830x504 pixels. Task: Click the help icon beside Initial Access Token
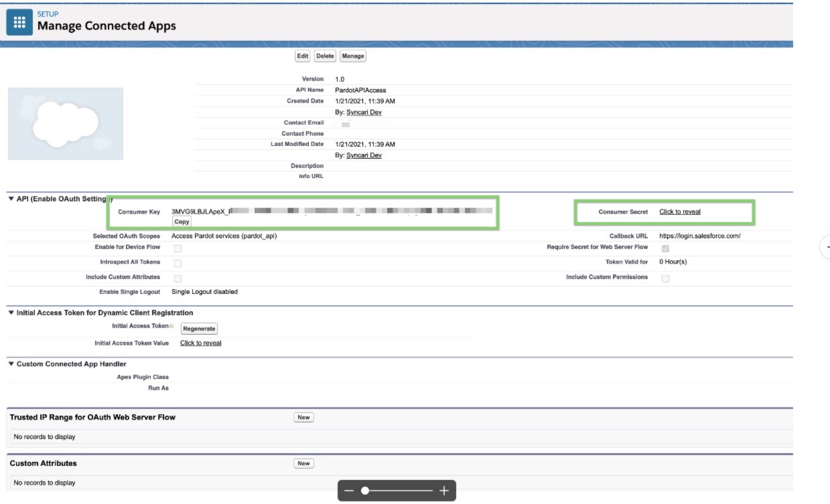pos(172,326)
